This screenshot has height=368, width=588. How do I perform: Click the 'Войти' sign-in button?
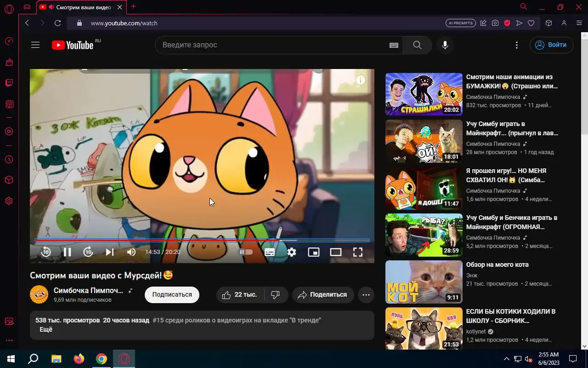551,45
